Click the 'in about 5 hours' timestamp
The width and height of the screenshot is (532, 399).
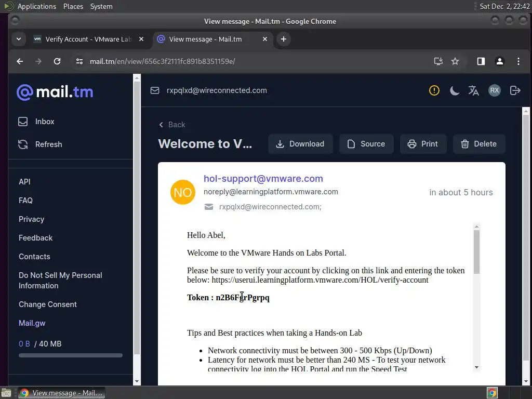point(461,192)
